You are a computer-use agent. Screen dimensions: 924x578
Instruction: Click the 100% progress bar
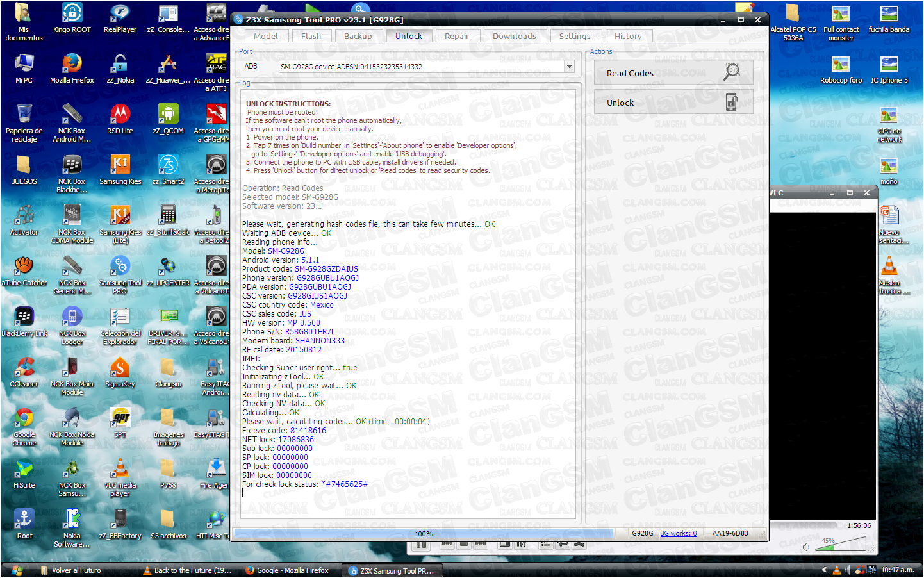(423, 533)
